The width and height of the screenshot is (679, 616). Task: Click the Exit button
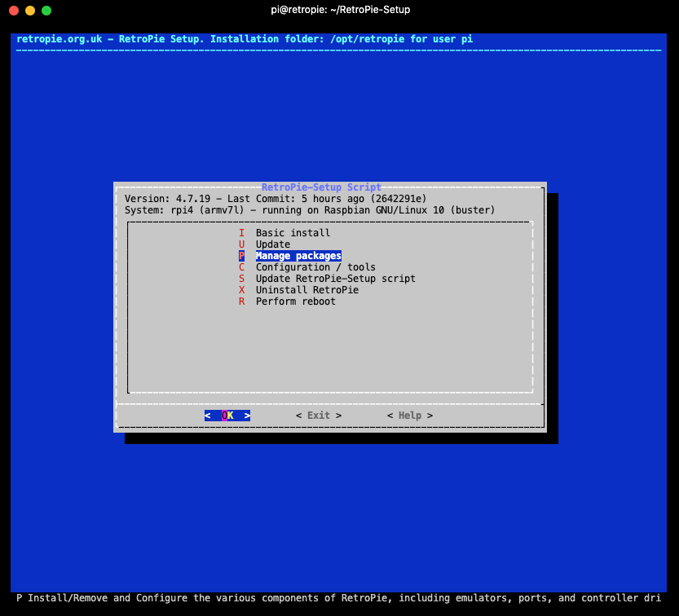tap(319, 416)
